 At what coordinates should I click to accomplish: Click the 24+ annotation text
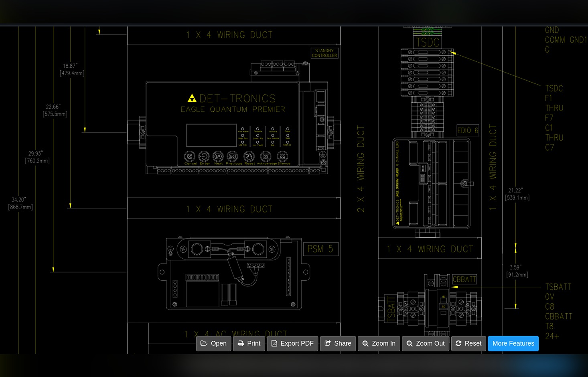click(552, 336)
